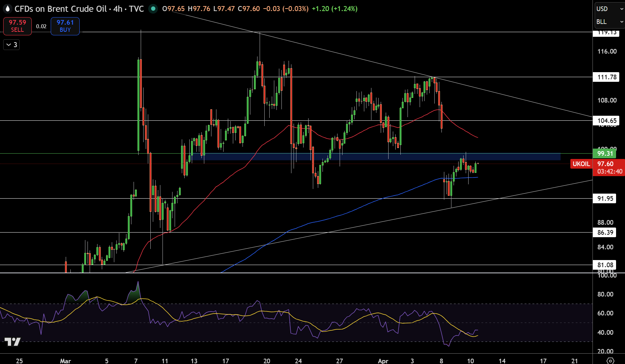
Task: Open the BLL unit dropdown
Action: pos(610,22)
